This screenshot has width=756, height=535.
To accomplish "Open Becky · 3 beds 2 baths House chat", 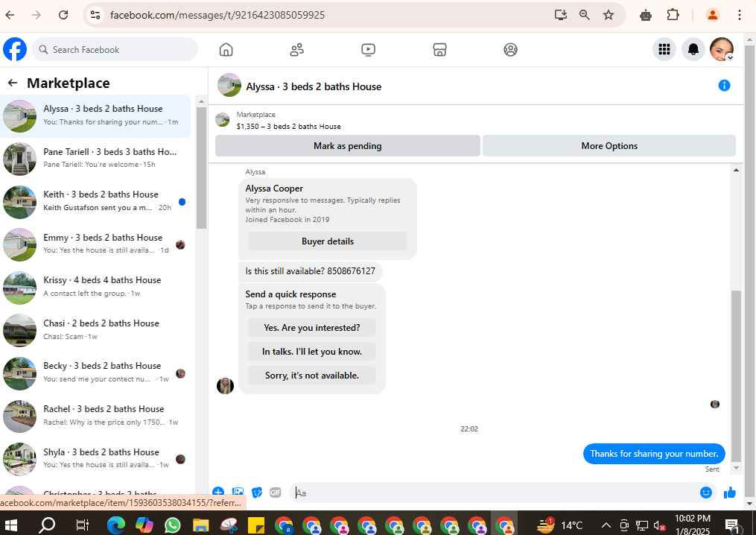I will pyautogui.click(x=95, y=373).
